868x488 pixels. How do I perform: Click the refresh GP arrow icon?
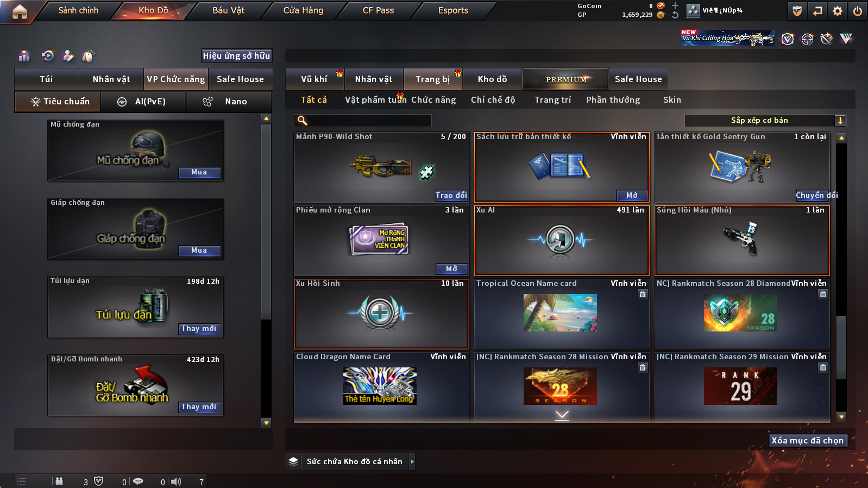click(675, 15)
